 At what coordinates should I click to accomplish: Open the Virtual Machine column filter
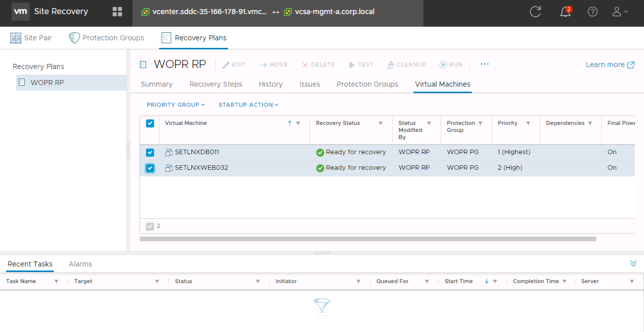click(x=298, y=123)
